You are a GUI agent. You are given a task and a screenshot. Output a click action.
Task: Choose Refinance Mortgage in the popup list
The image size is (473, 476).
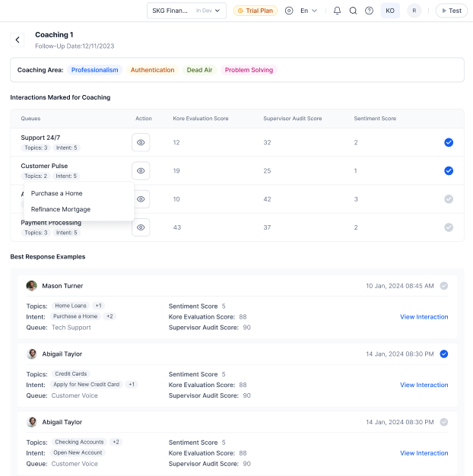point(61,209)
